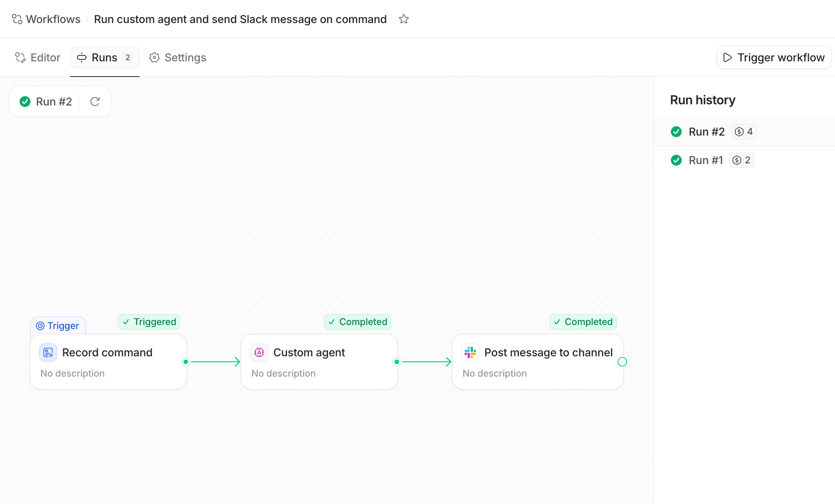
Task: Star this workflow as favorite
Action: [403, 19]
